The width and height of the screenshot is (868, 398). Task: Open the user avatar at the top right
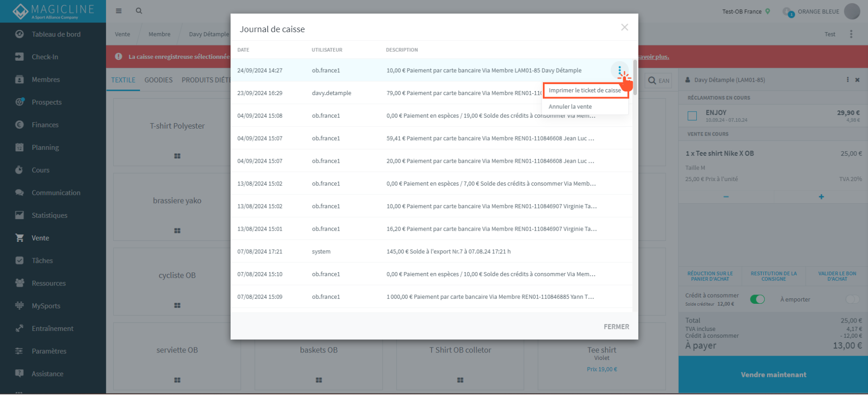(852, 11)
